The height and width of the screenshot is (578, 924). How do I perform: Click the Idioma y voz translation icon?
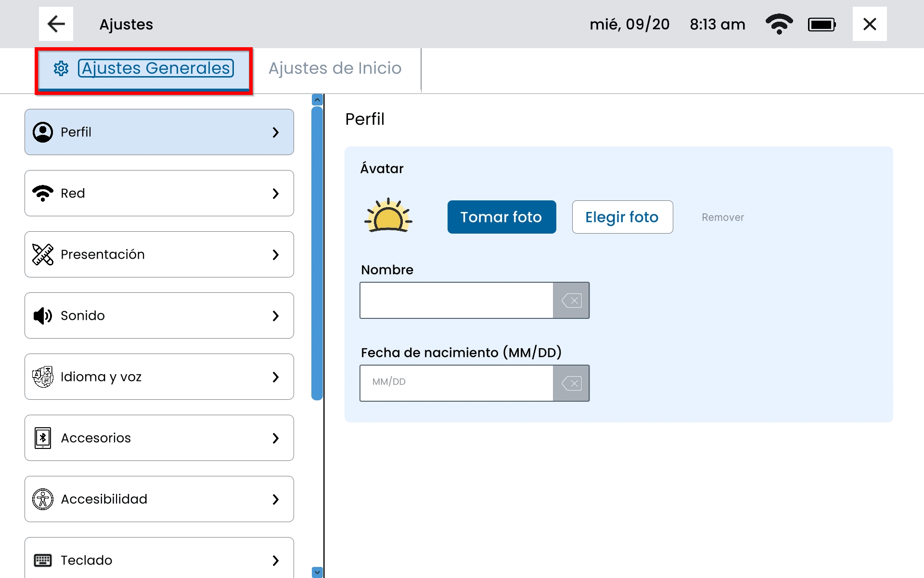point(43,377)
